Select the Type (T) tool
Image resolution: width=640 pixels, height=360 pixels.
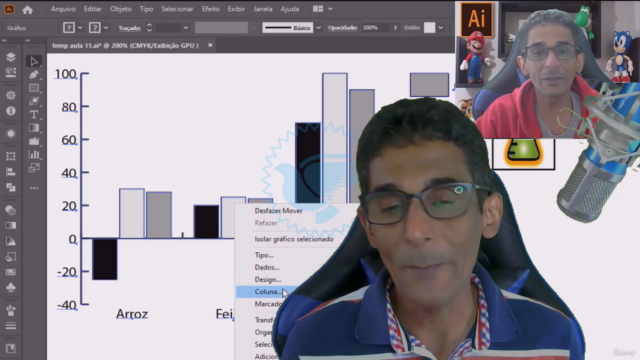click(34, 114)
